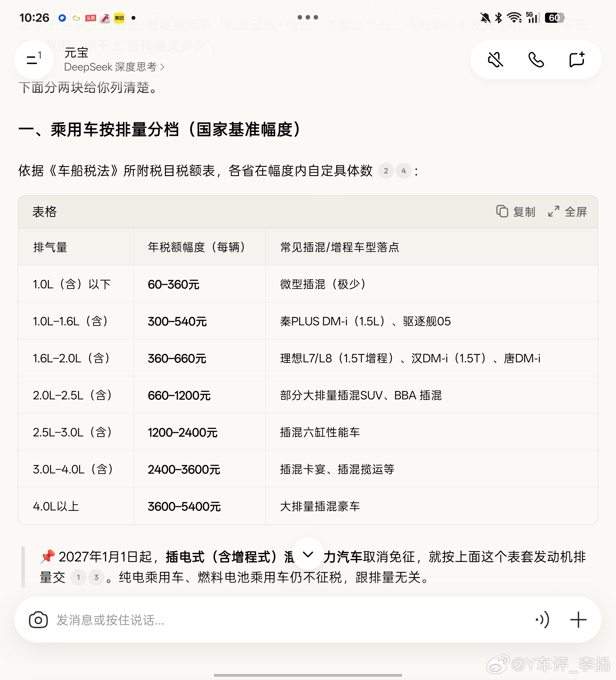616x680 pixels.
Task: Tap the Wi-Fi status icon
Action: click(x=514, y=18)
